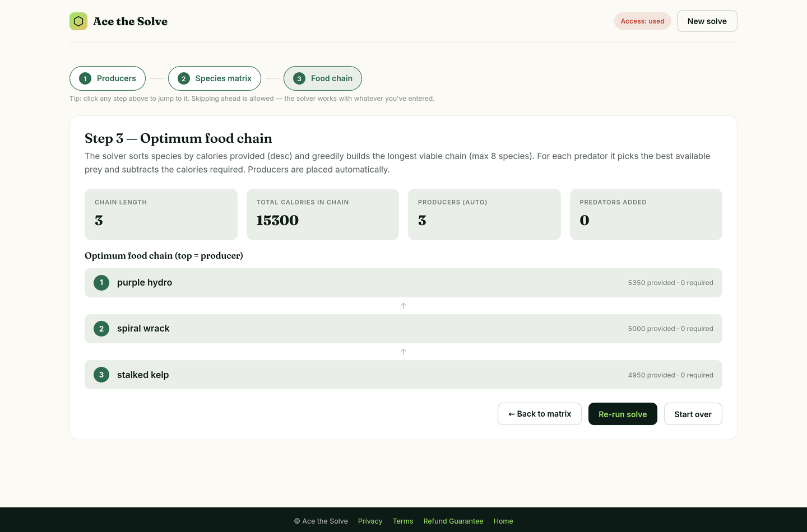This screenshot has height=532, width=807.
Task: Jump to the Species matrix step
Action: pyautogui.click(x=215, y=78)
